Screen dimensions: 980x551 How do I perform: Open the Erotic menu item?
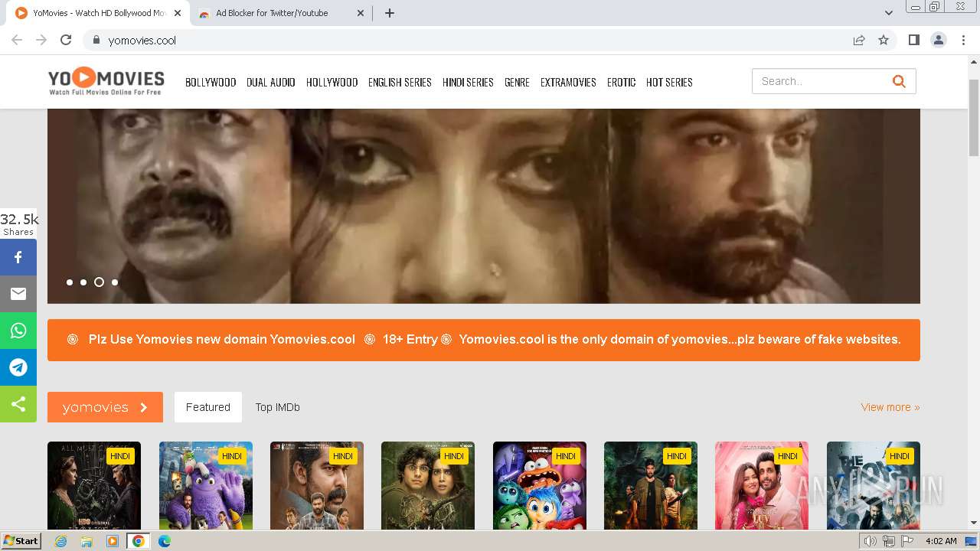click(x=621, y=82)
